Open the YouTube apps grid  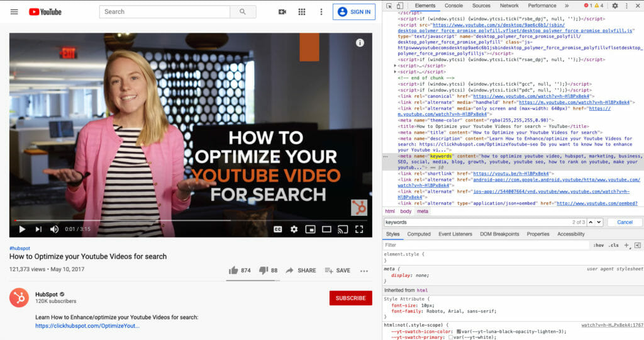(302, 12)
